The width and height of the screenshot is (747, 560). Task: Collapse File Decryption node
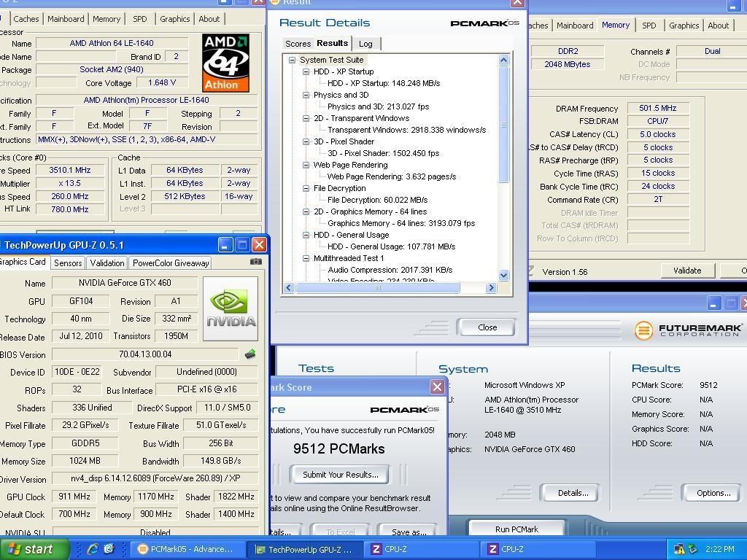click(306, 188)
